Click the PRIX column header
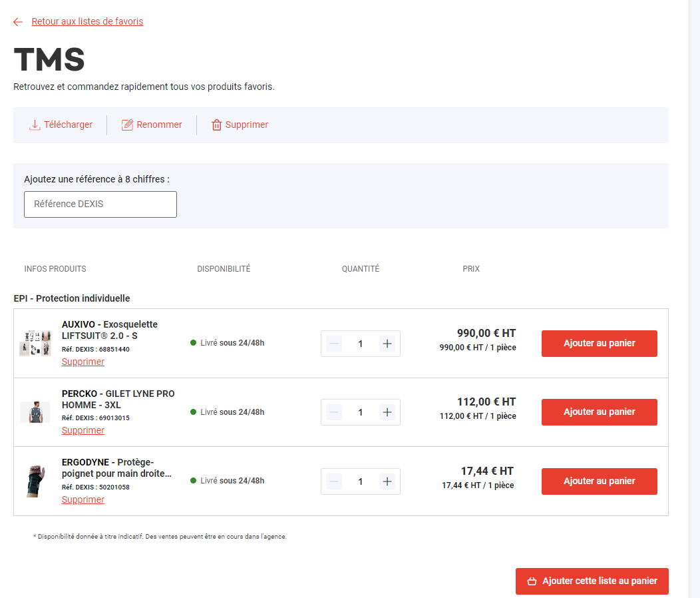The width and height of the screenshot is (700, 598). point(471,269)
